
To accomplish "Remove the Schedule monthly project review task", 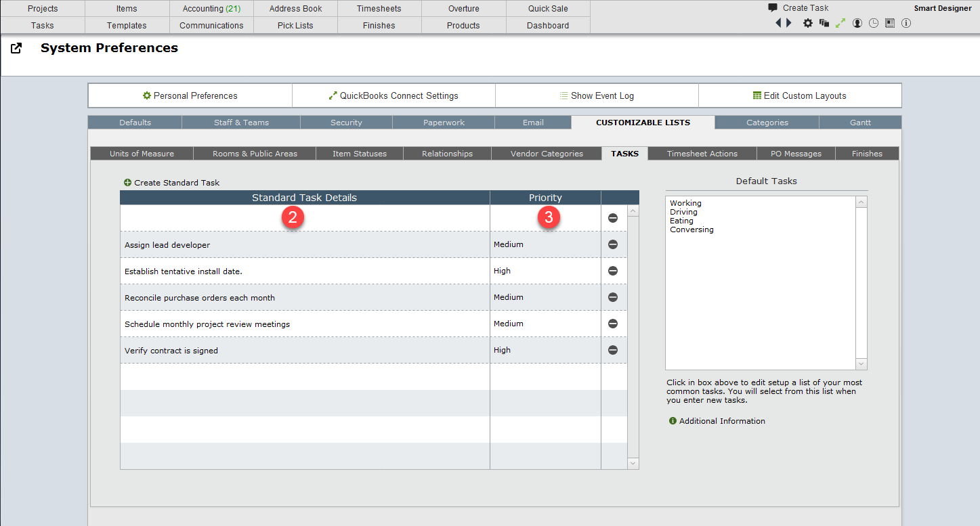I will [613, 324].
